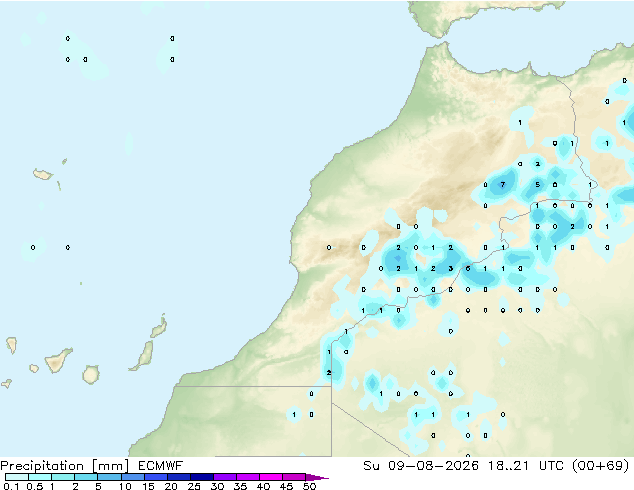
Task: Click the '50' legend scale label
Action: coord(309,486)
